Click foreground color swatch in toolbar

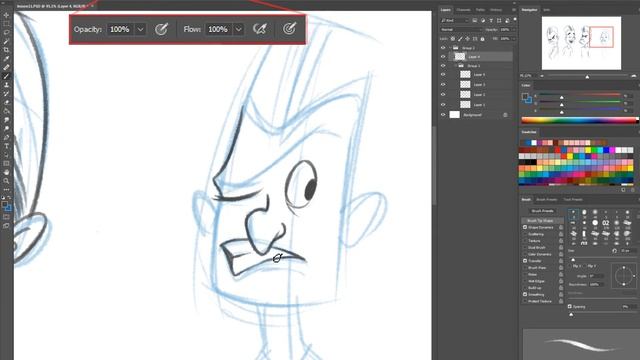(x=4, y=205)
